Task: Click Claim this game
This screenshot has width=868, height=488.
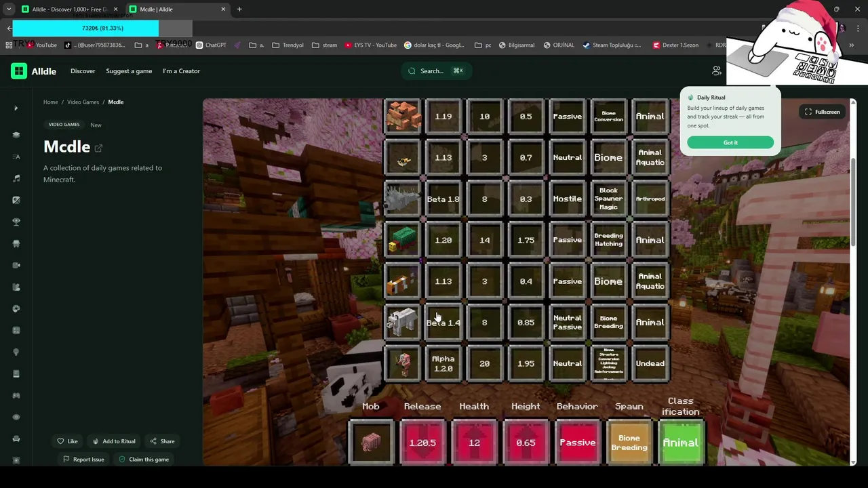Action: point(144,460)
